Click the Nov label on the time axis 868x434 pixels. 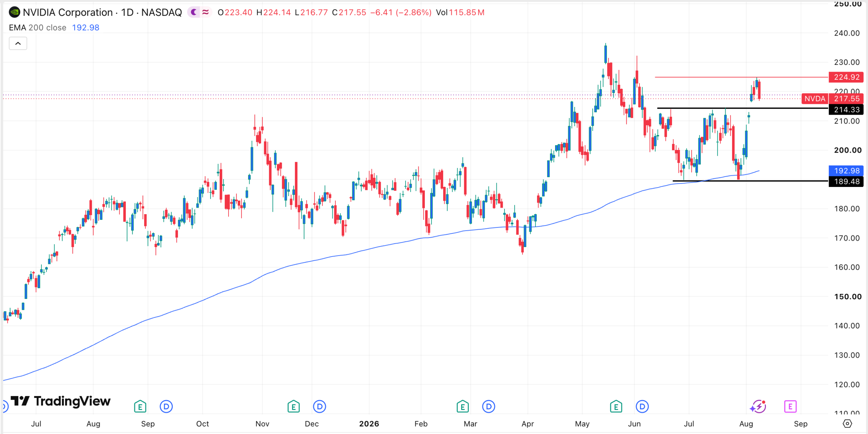click(262, 424)
